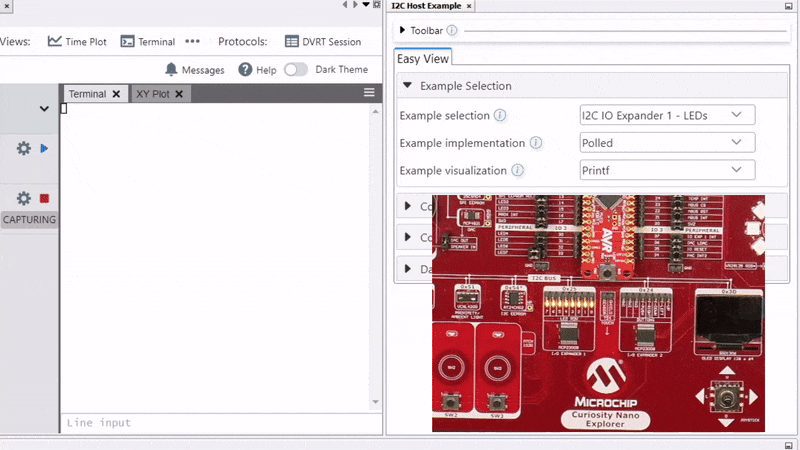
Task: Open the DVRT Session protocol
Action: click(323, 42)
